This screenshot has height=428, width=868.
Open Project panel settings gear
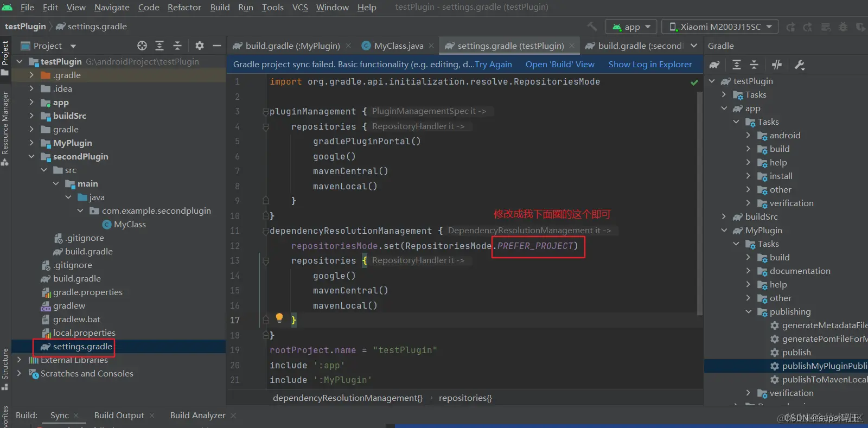(x=200, y=46)
